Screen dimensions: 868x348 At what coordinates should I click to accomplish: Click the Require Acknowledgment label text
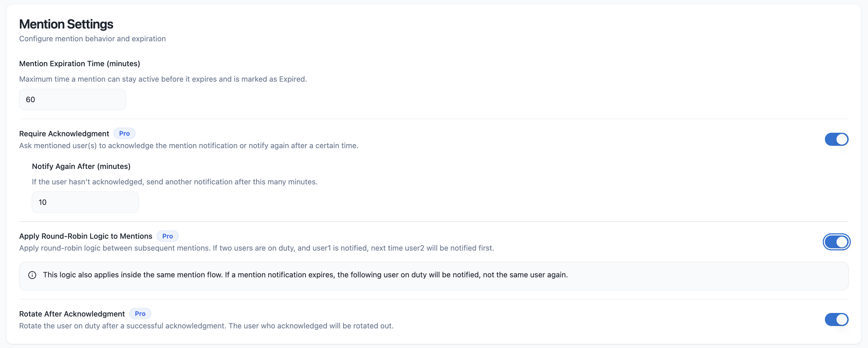click(x=64, y=134)
